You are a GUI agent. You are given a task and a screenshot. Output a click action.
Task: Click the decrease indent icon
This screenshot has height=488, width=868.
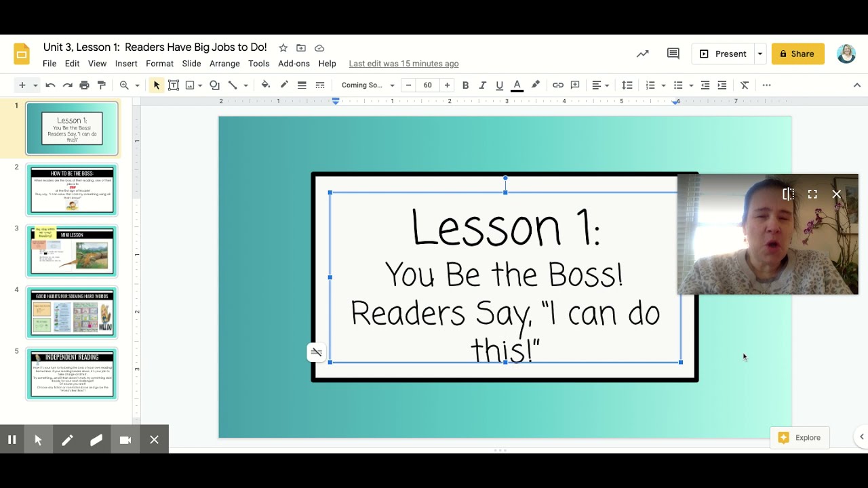pyautogui.click(x=705, y=85)
